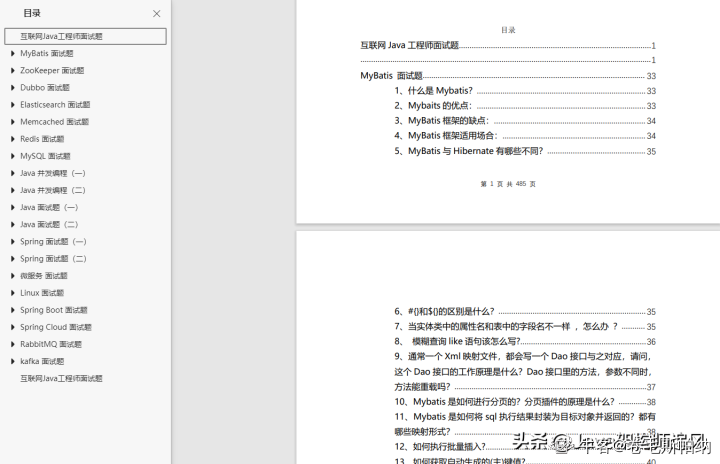Screen dimensions: 720x464
Task: Go to 微服务 面试题 chapter
Action: (44, 276)
